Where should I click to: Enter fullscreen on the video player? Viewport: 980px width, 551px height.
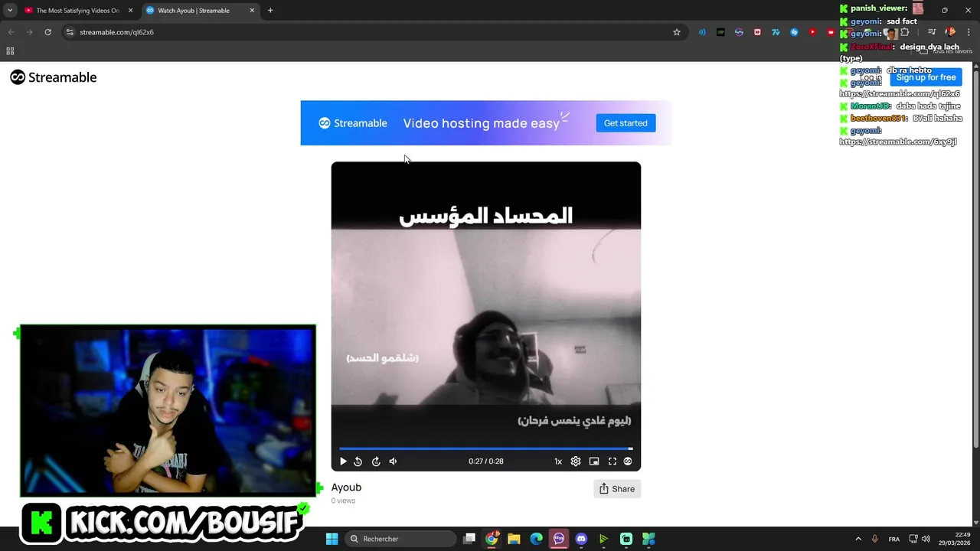click(612, 461)
